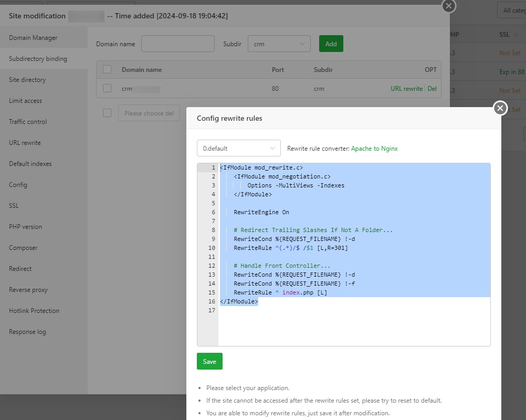
Task: Open the 'Please choose del' batch dropdown
Action: pos(149,113)
